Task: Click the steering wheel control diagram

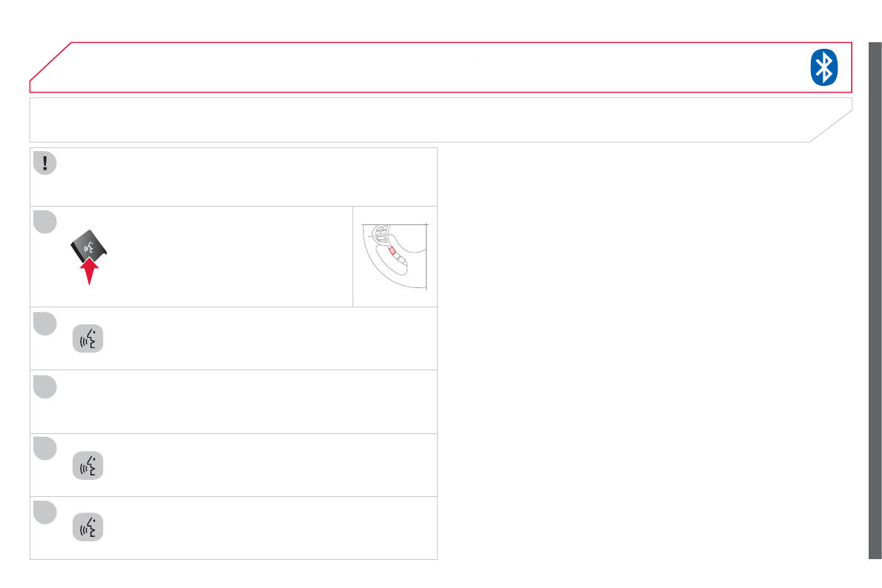Action: (x=395, y=255)
